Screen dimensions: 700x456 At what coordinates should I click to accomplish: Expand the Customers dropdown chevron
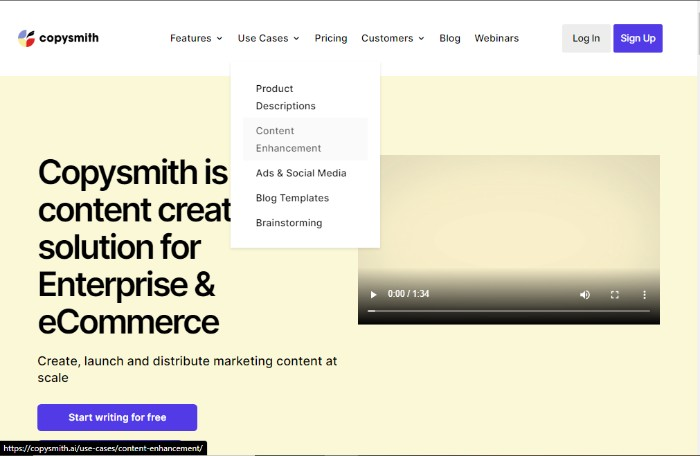point(421,38)
